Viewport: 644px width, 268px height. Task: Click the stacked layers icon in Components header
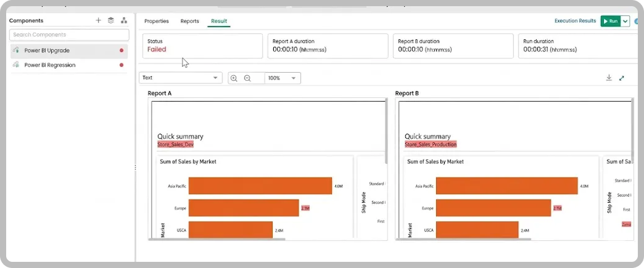coord(111,20)
